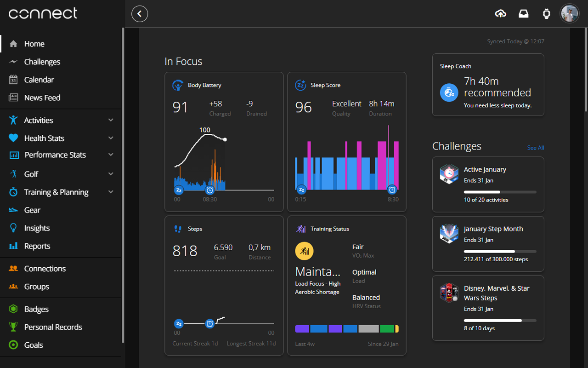Open the notifications inbox icon
This screenshot has width=588, height=368.
[524, 14]
